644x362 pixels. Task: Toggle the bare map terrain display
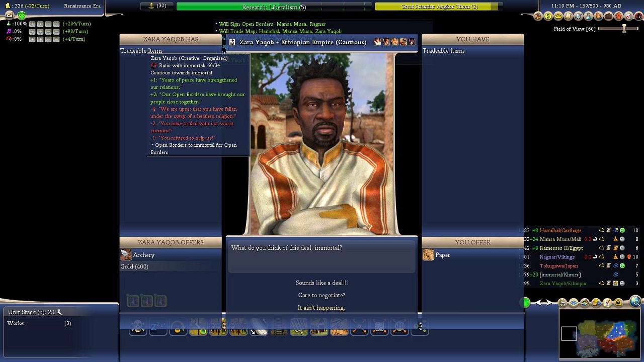[x=585, y=303]
